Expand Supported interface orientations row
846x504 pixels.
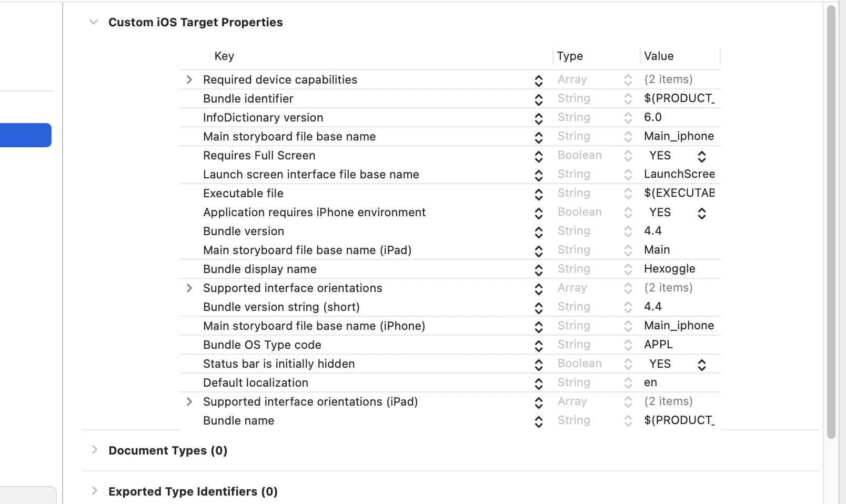click(x=189, y=288)
